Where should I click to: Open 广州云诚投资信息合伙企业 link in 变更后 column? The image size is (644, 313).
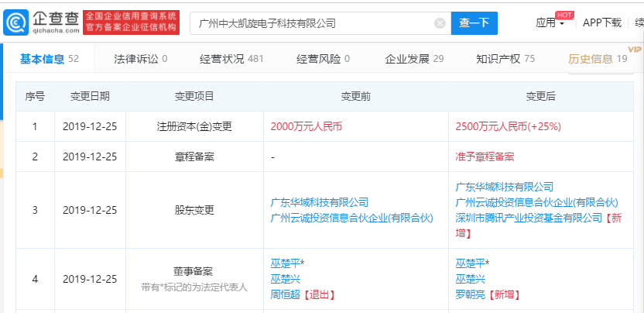point(537,202)
